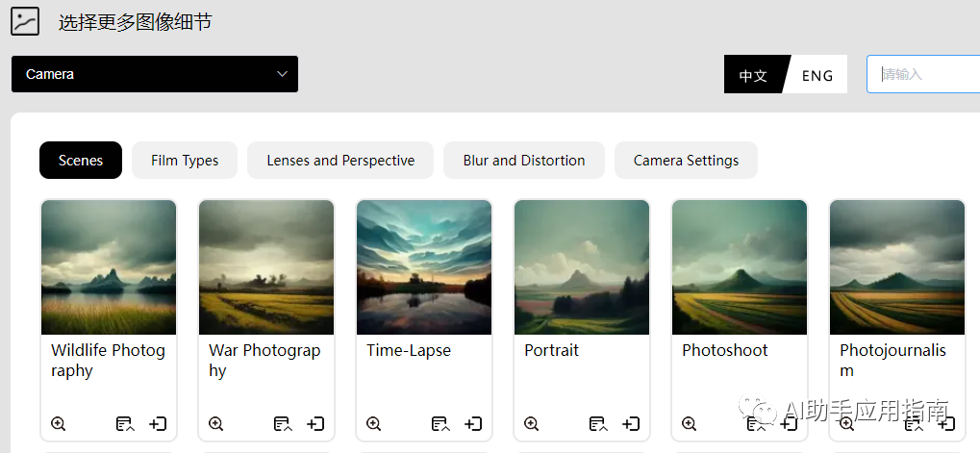
Task: Select the Time-Lapse thumbnail image
Action: pos(424,267)
